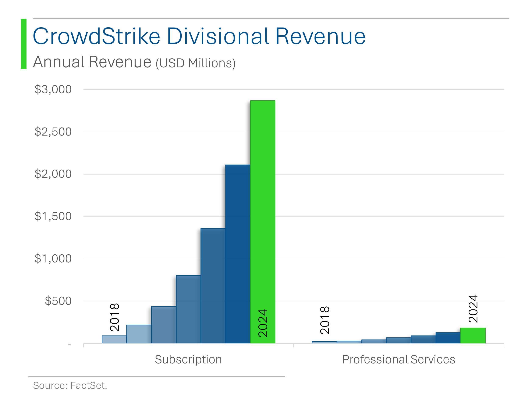Click the '$2,000' axis label
Image resolution: width=532 pixels, height=406 pixels.
[53, 174]
